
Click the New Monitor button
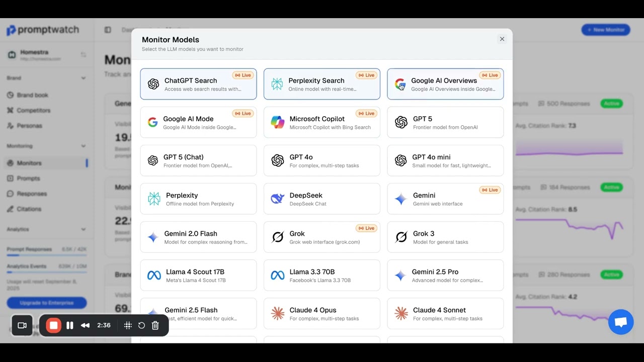tap(606, 30)
